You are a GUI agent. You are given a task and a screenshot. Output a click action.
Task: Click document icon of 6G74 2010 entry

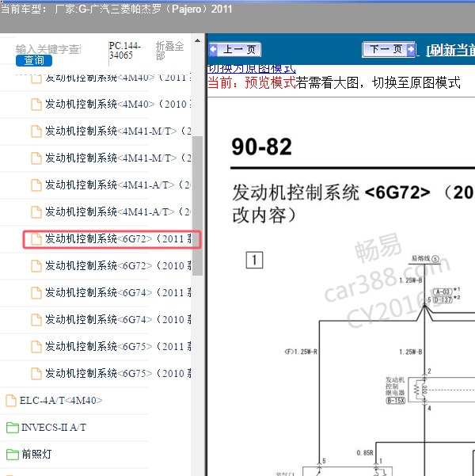coord(36,320)
